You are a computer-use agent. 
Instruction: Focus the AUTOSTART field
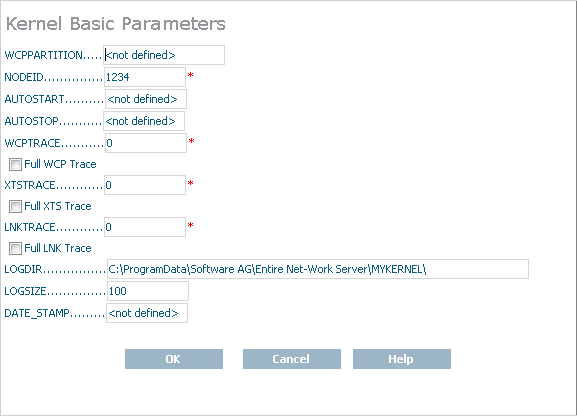(146, 99)
